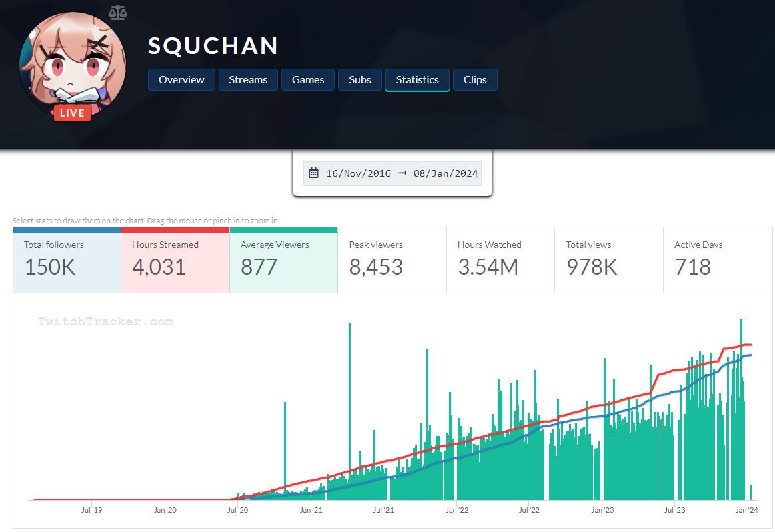
Task: Click the compare scales icon above avatar
Action: (x=117, y=13)
